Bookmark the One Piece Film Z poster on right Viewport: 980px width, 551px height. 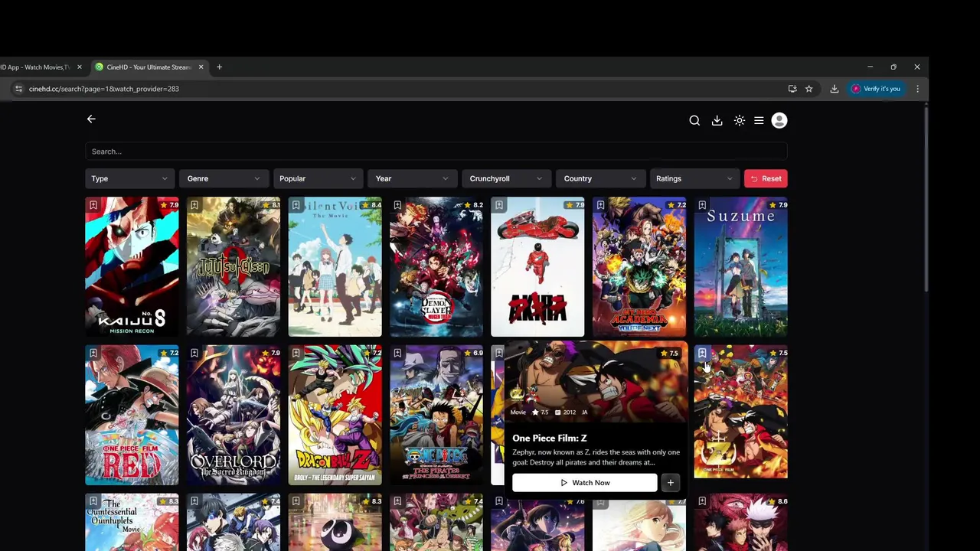point(702,354)
